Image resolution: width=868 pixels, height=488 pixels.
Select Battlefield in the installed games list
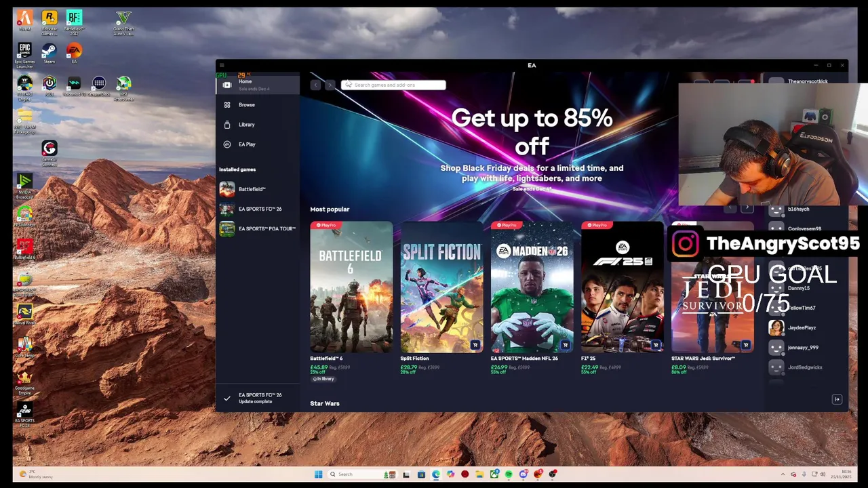(258, 189)
